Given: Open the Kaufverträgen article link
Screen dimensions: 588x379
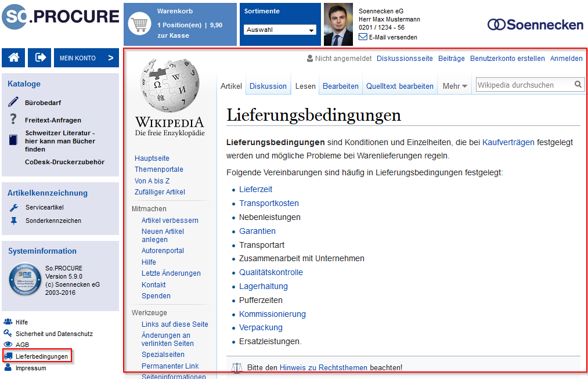Looking at the screenshot, I should (508, 142).
